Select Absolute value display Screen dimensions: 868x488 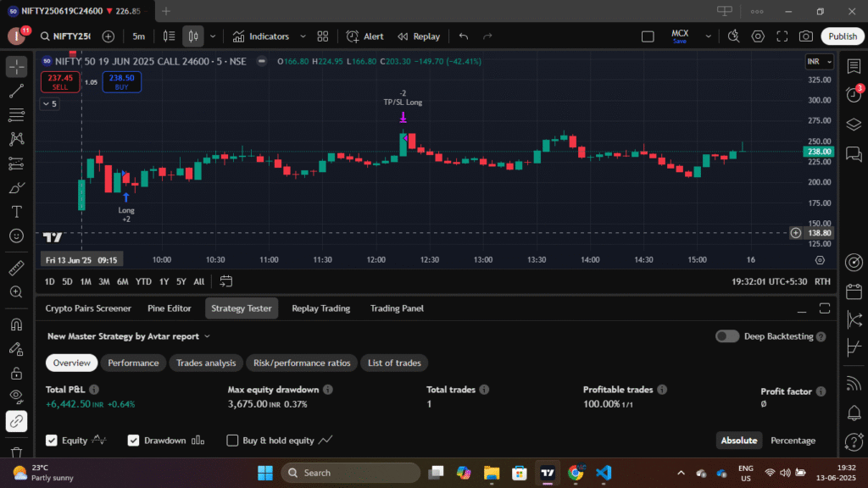point(739,441)
